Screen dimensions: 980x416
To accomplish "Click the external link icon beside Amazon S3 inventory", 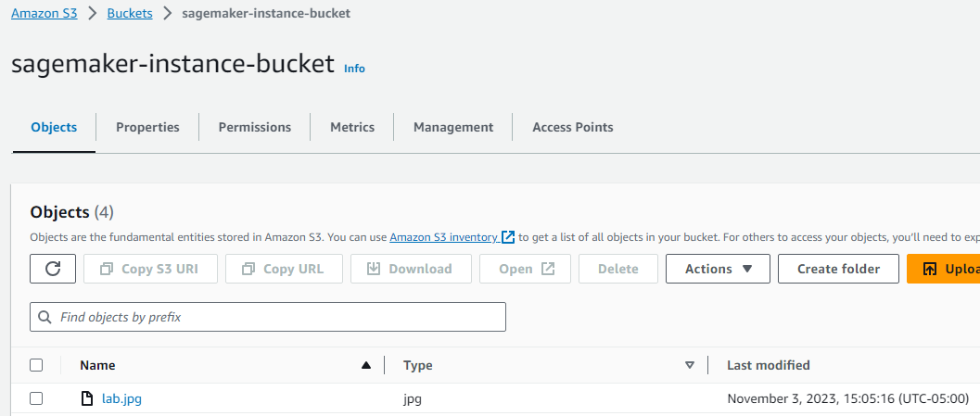I will tap(508, 237).
